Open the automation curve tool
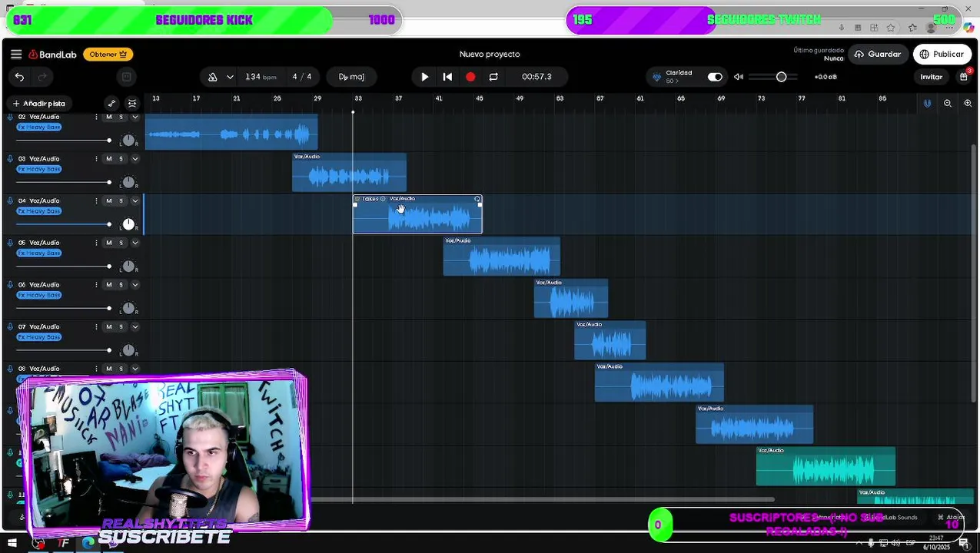 tap(111, 103)
